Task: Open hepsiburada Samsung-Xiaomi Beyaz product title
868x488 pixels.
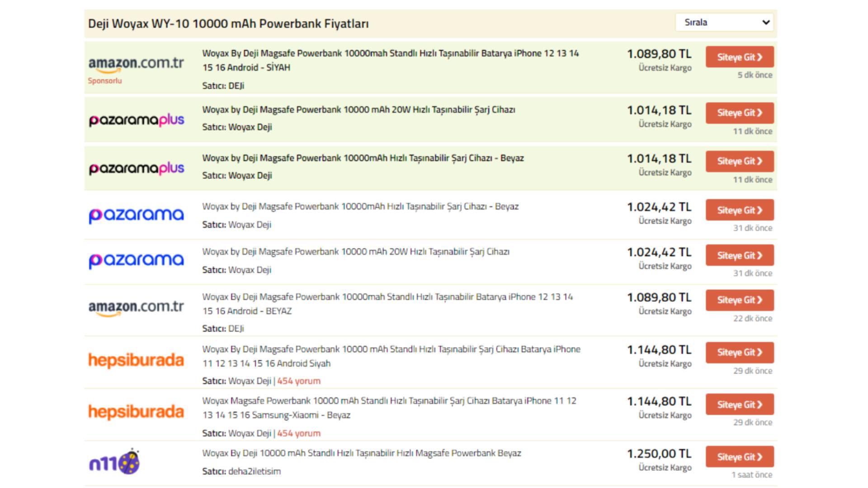Action: pyautogui.click(x=389, y=408)
